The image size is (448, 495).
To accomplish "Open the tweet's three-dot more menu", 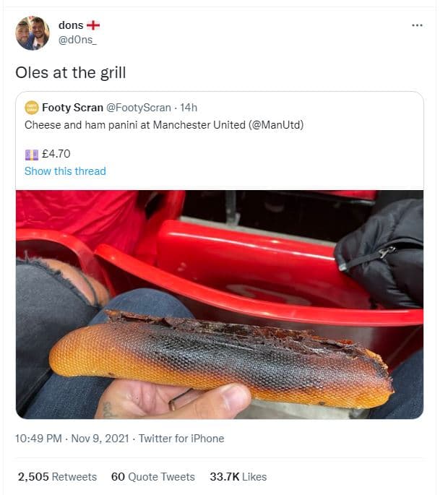I will (417, 25).
